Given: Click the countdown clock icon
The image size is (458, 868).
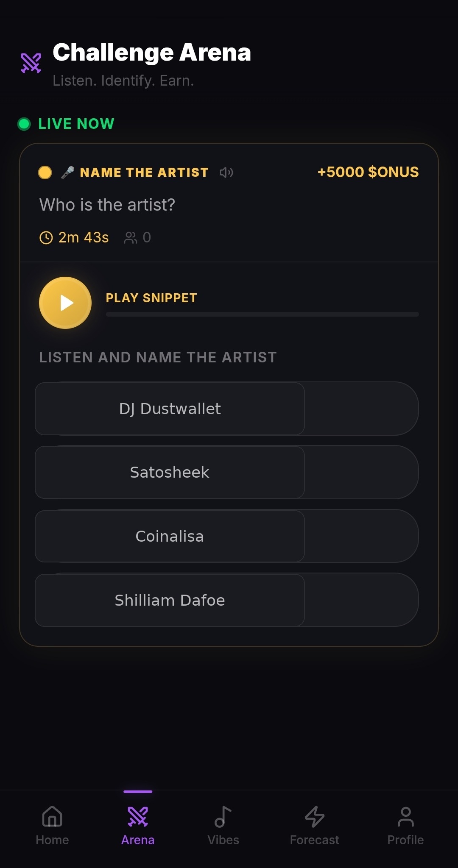Looking at the screenshot, I should point(46,238).
